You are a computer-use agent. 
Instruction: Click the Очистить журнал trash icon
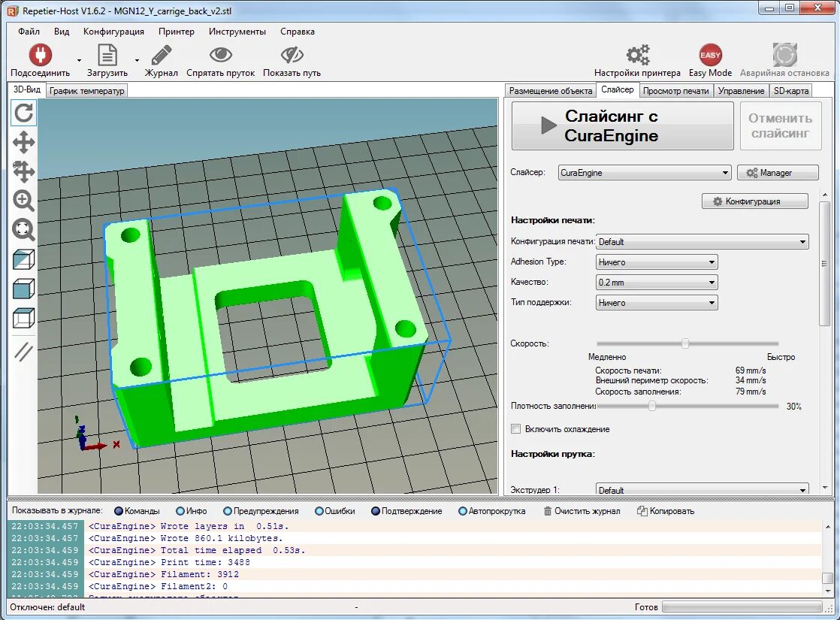tap(548, 511)
